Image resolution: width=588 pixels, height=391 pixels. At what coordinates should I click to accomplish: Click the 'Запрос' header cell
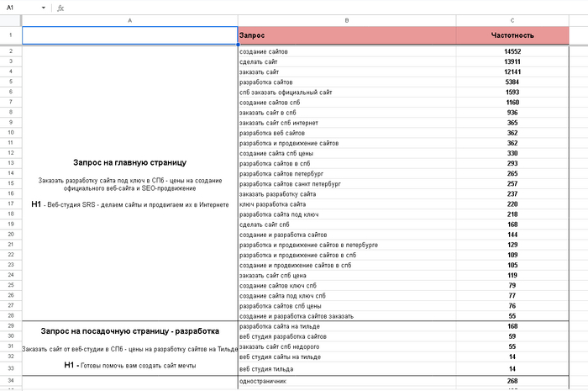click(347, 35)
